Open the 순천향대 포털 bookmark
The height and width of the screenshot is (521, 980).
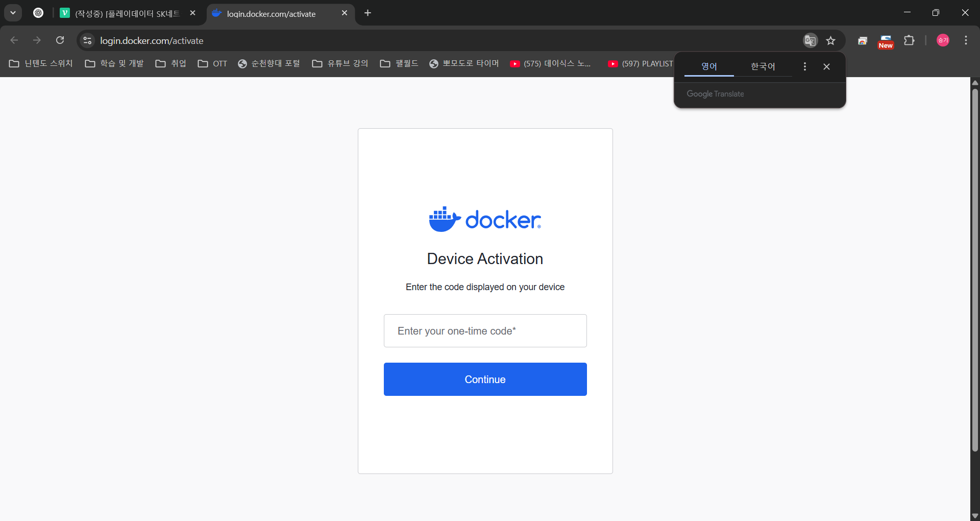[x=269, y=63]
